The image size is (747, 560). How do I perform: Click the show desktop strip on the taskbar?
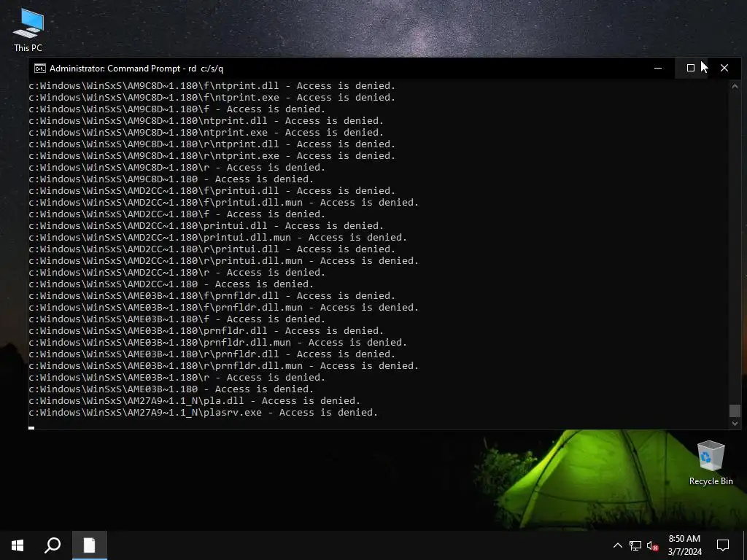click(745, 545)
